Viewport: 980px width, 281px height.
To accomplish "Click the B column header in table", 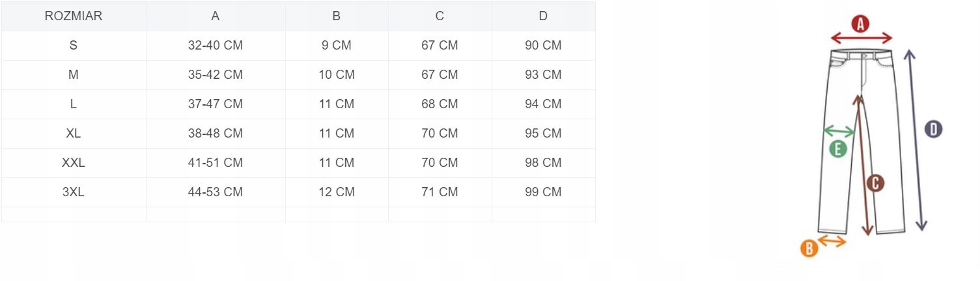I will point(337,16).
